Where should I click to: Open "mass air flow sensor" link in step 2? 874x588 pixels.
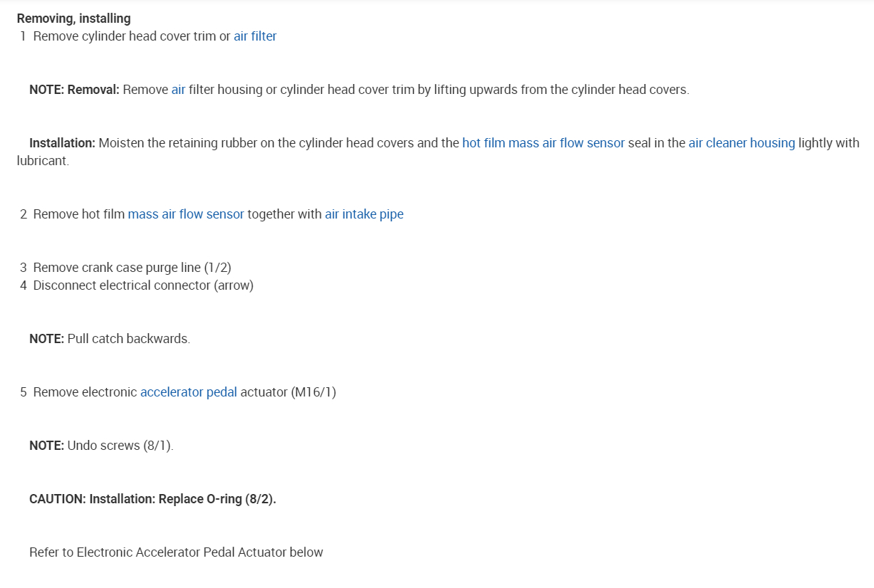[185, 214]
